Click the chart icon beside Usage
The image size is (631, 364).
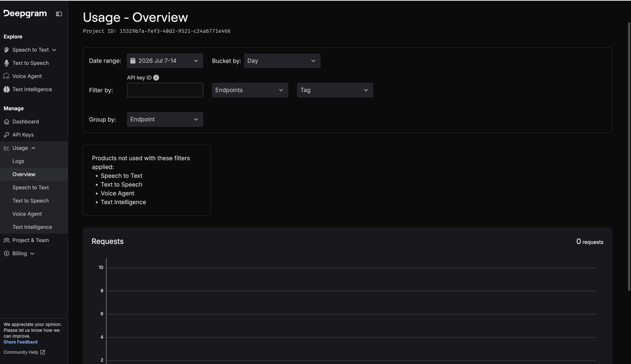pos(6,148)
